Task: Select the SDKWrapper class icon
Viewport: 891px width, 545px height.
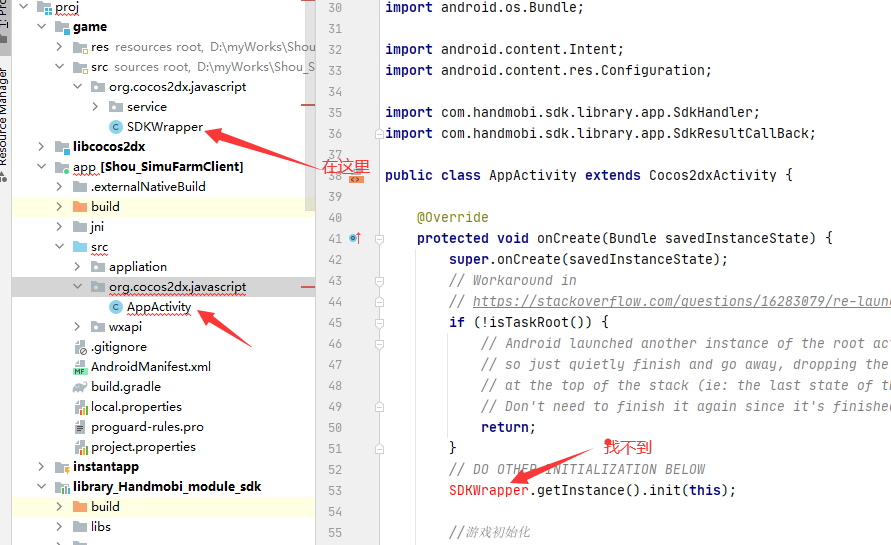Action: pyautogui.click(x=116, y=127)
